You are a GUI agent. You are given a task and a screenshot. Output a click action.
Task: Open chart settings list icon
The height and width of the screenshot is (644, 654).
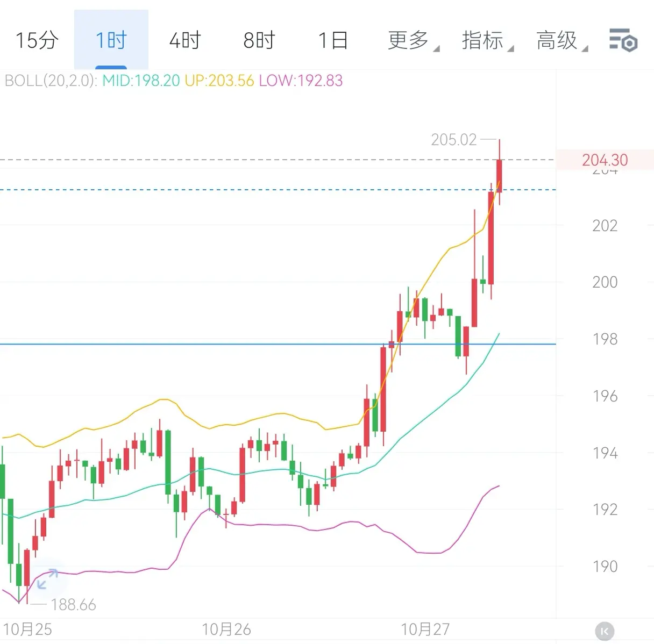click(x=623, y=40)
